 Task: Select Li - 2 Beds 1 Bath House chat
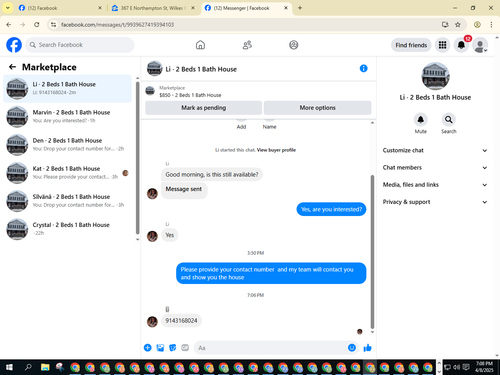point(68,88)
